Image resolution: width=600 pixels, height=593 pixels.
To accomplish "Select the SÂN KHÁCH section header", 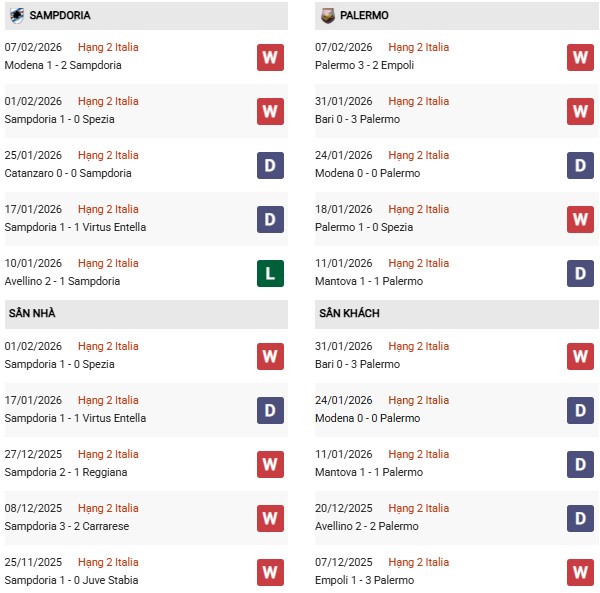I will coord(349,313).
